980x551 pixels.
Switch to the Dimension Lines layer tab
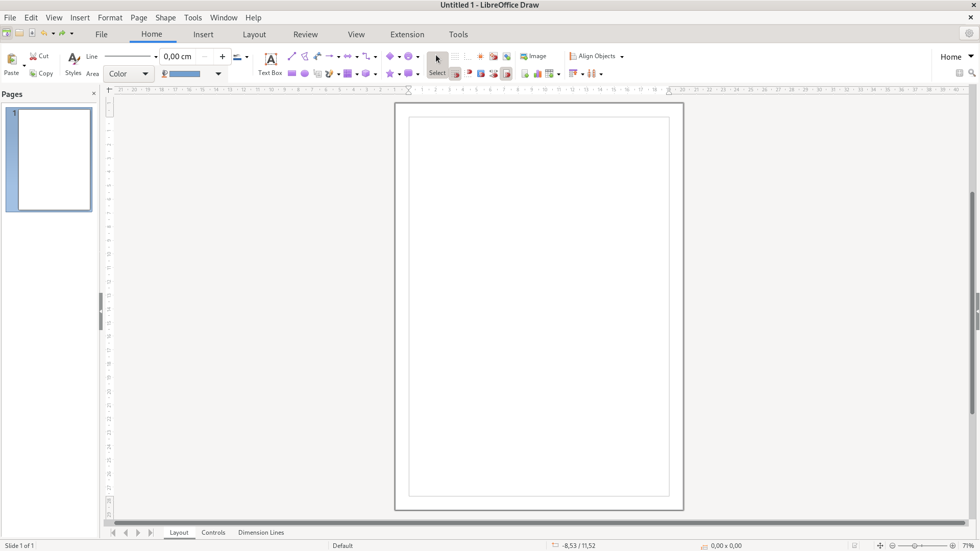(261, 533)
